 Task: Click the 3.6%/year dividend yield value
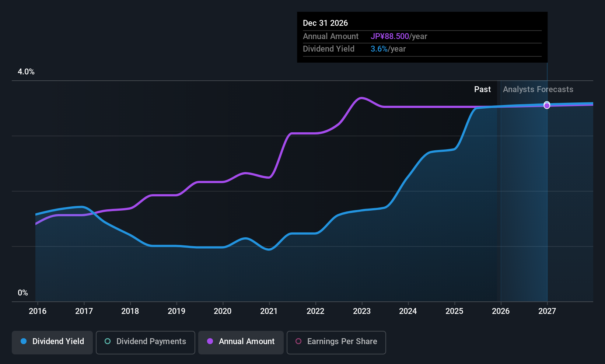(x=388, y=49)
